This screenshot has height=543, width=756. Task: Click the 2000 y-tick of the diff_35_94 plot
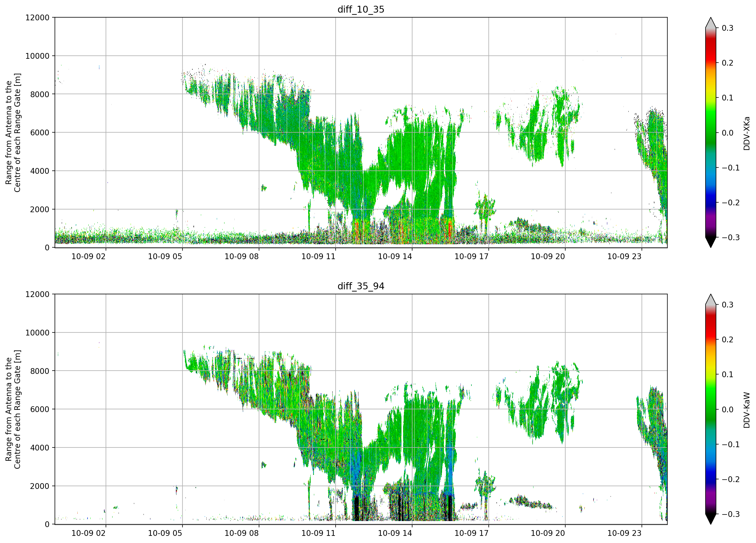point(40,486)
